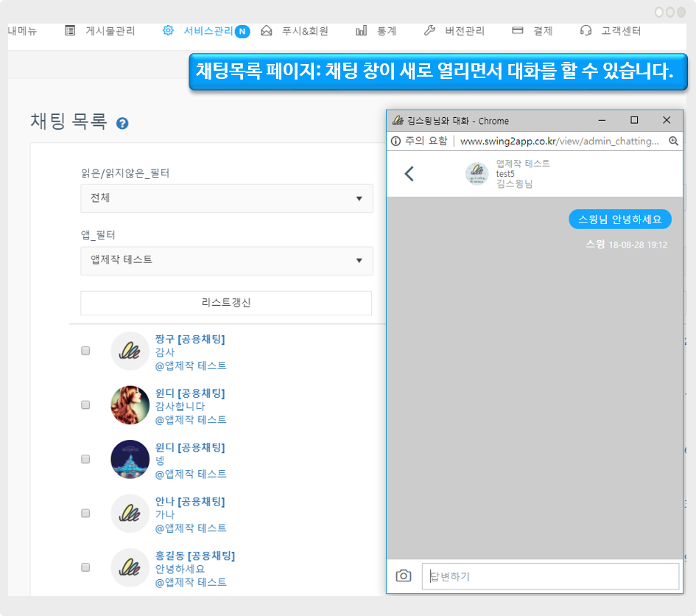Open the 김스윙님 profile avatar in chat header
Viewport: 696px width, 616px height.
pos(477,174)
